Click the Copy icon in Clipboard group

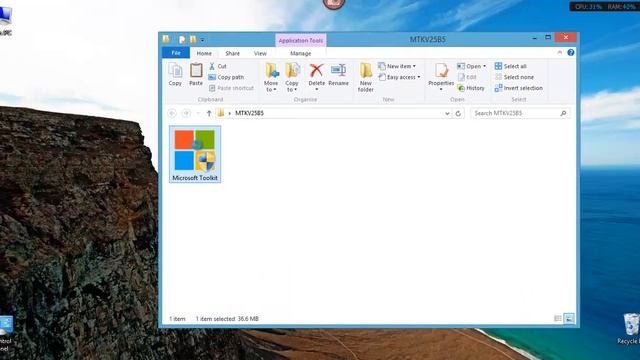pyautogui.click(x=175, y=75)
